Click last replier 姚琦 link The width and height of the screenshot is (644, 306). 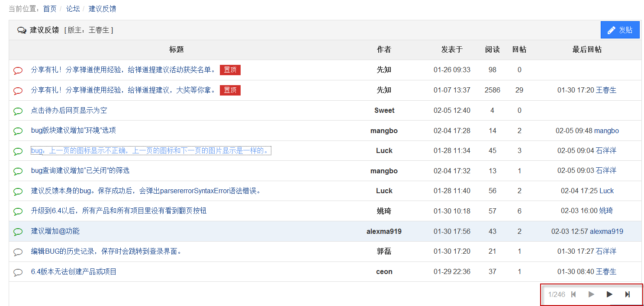[x=606, y=211]
